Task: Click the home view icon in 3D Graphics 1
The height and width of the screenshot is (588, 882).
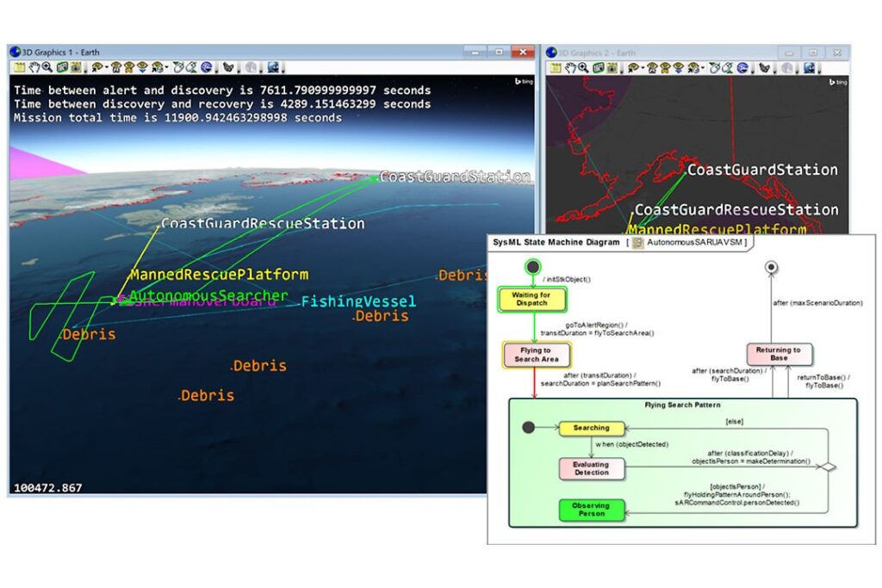Action: tap(116, 67)
